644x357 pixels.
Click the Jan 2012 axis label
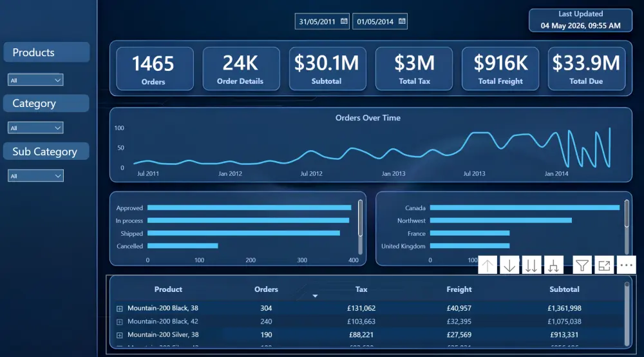click(230, 174)
